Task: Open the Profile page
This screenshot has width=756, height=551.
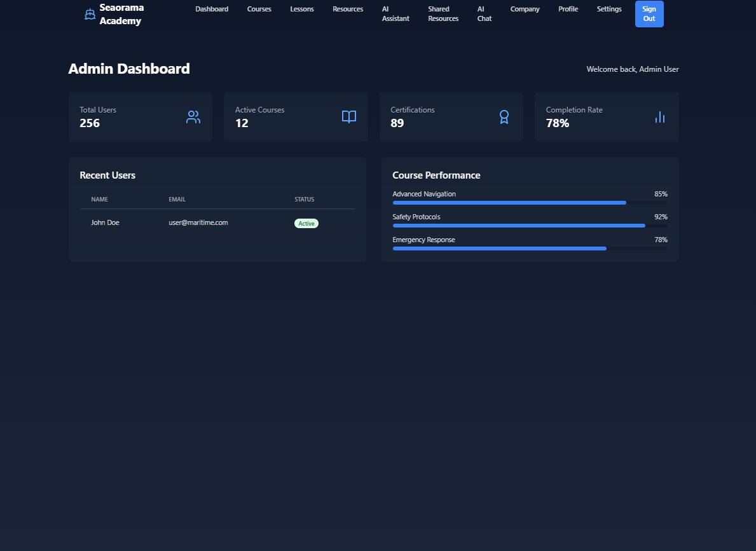Action: point(568,9)
